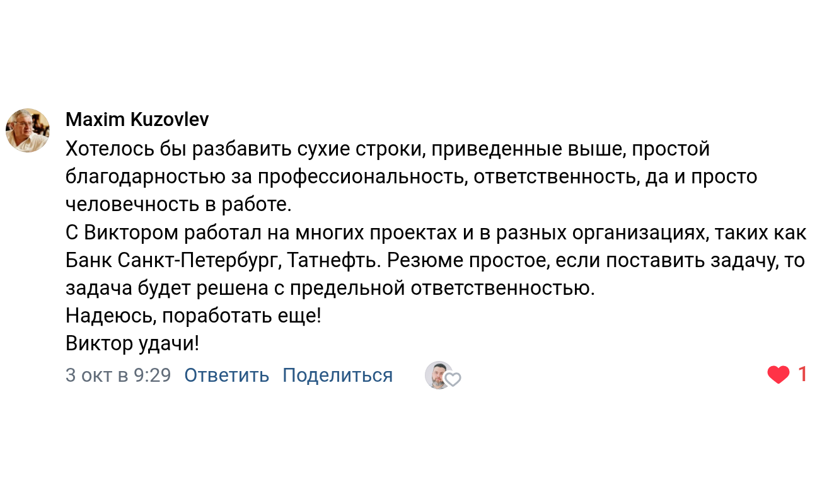Click the Ответить reply link
This screenshot has height=504, width=822.
click(x=226, y=375)
